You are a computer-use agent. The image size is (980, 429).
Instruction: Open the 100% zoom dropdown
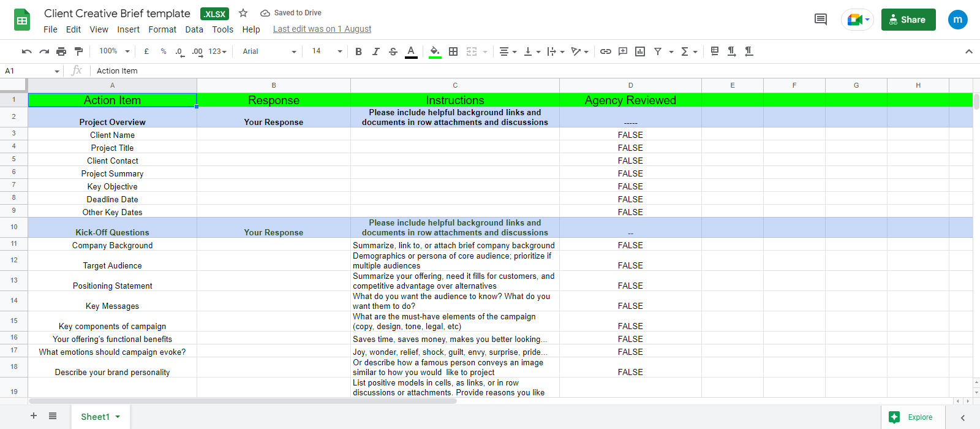coord(115,51)
